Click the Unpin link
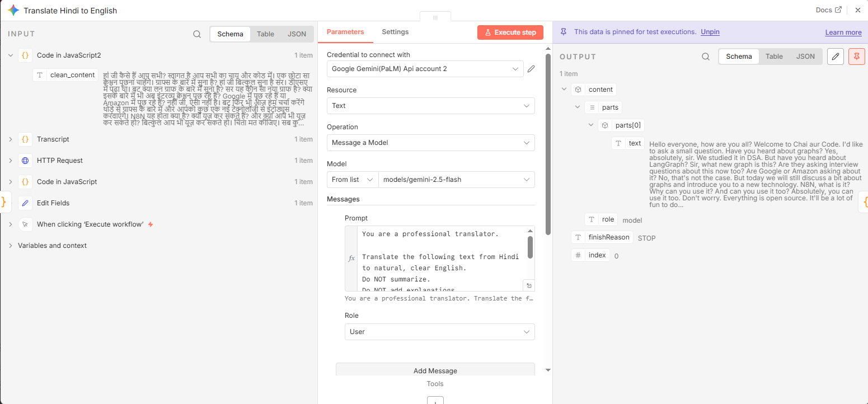 [x=710, y=32]
